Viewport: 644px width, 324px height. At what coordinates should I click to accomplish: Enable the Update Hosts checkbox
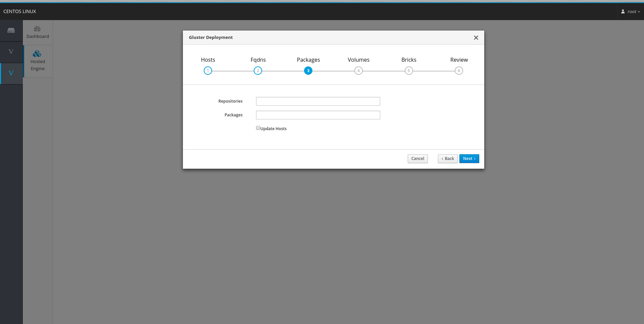tap(258, 128)
